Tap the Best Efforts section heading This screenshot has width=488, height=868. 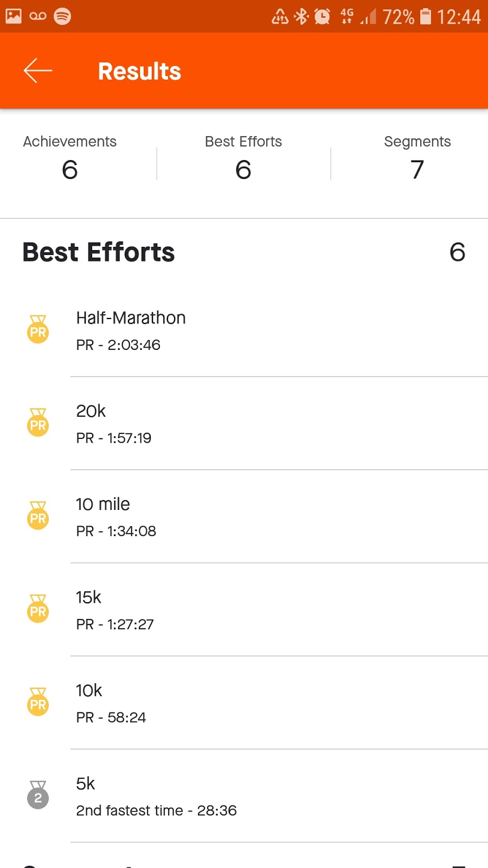[99, 252]
